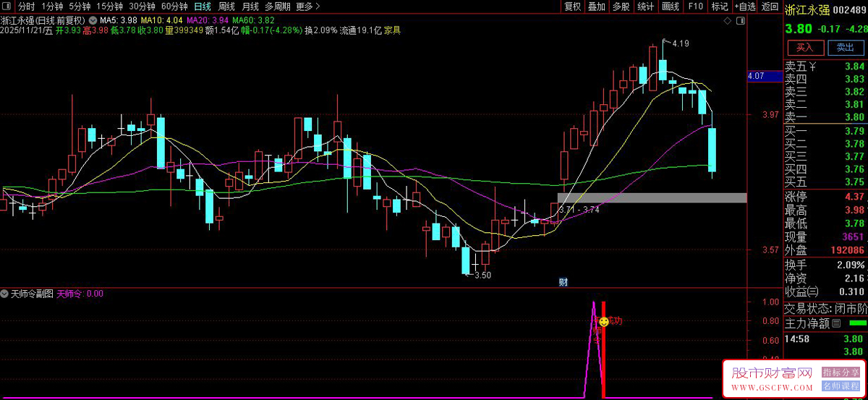The width and height of the screenshot is (868, 400).
Task: Click the 3.50 low price label
Action: (482, 275)
